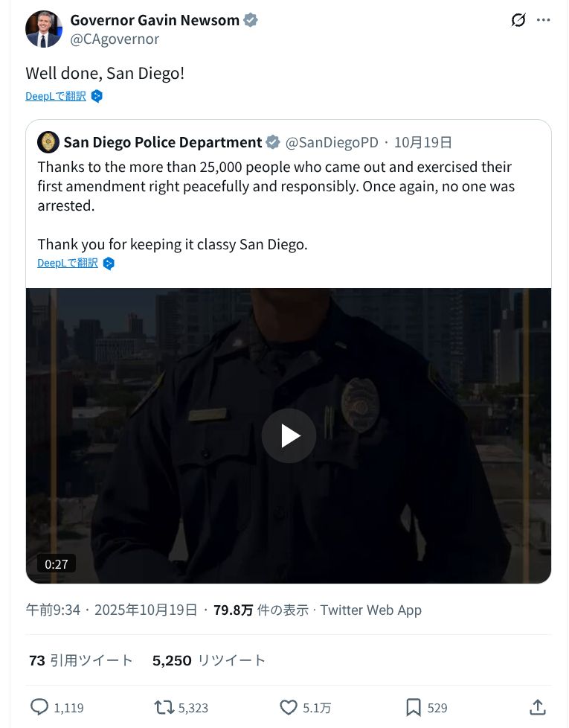View the 73 引用ツイート list
This screenshot has height=728, width=569.
[x=81, y=660]
